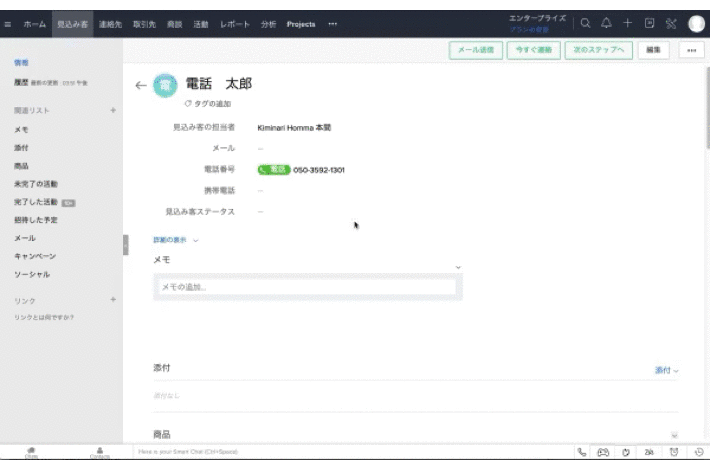Click the blue plan link under エンタープライズ
Viewport: 710px width, 470px height.
point(529,30)
